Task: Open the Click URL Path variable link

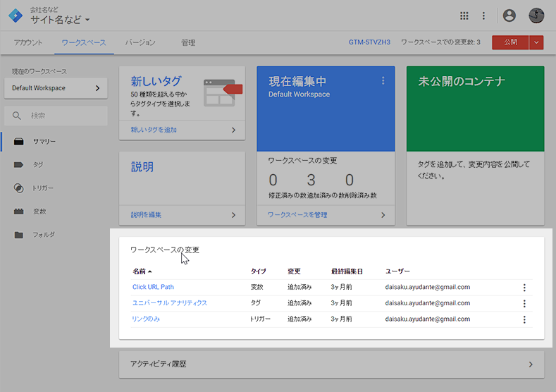Action: tap(153, 287)
